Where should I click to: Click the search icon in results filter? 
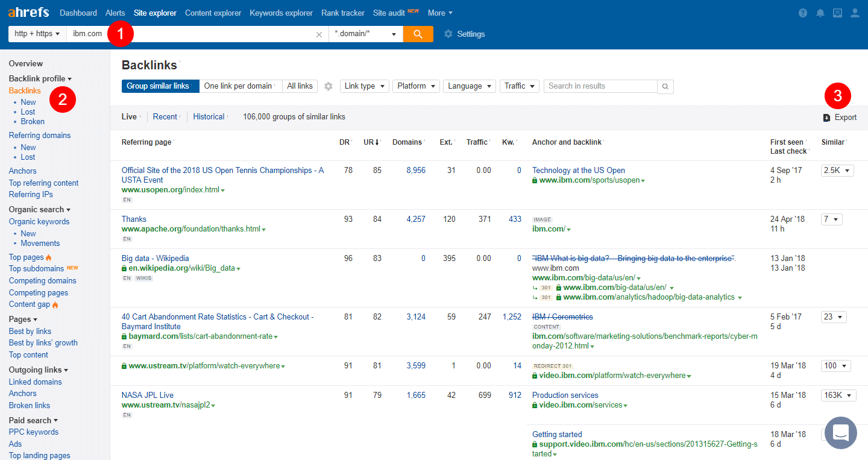(665, 86)
